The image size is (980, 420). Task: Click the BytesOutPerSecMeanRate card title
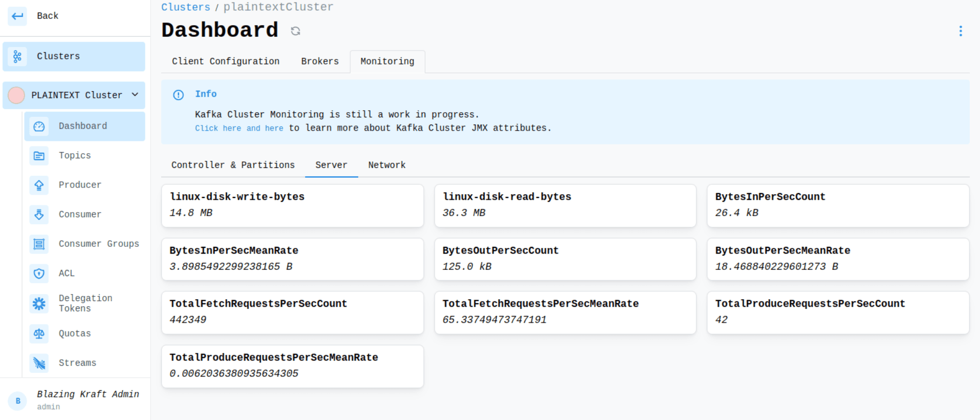pyautogui.click(x=783, y=250)
